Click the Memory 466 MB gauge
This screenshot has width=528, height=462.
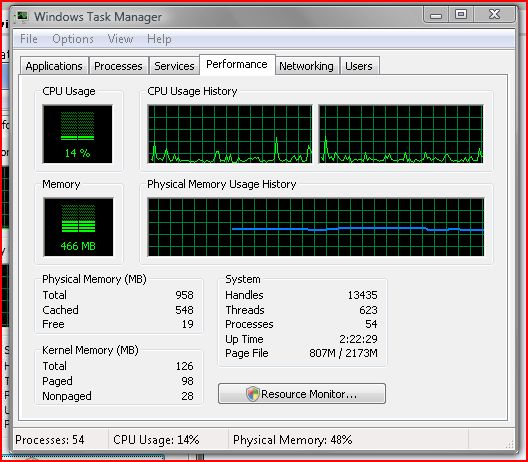tap(78, 227)
